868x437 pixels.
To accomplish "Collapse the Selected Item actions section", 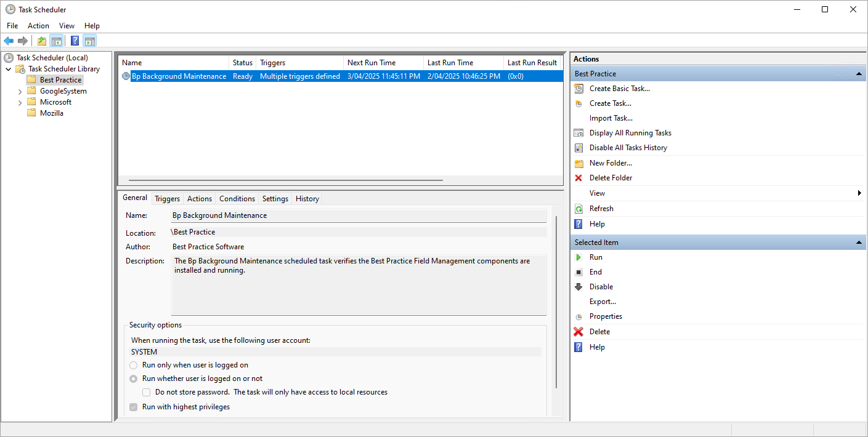I will click(x=860, y=243).
